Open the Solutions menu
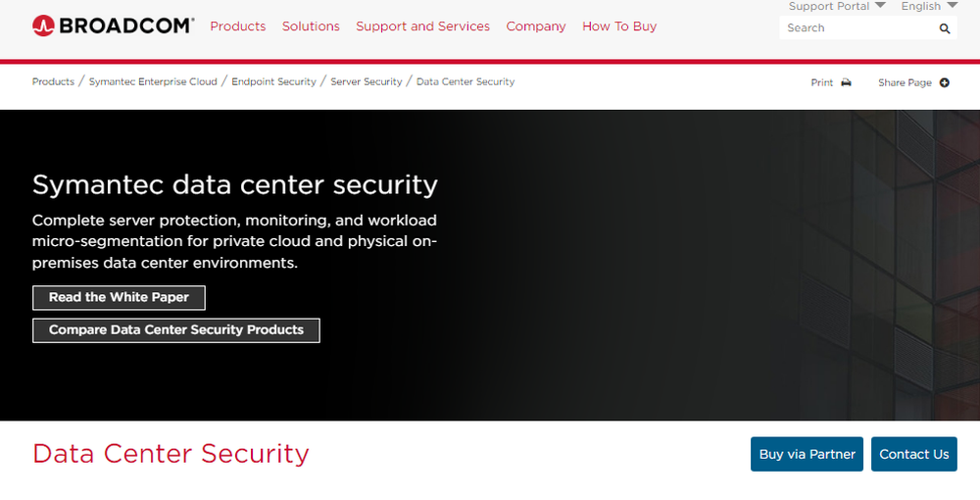This screenshot has width=980, height=500. tap(311, 26)
